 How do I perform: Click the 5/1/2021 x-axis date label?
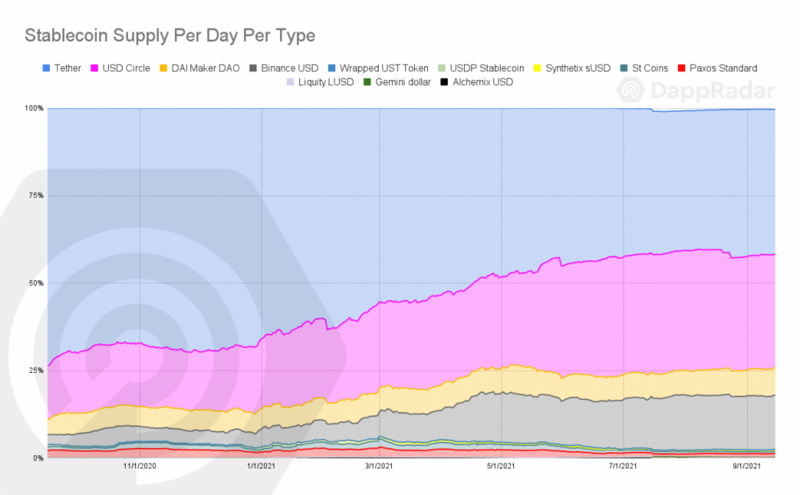pos(502,467)
